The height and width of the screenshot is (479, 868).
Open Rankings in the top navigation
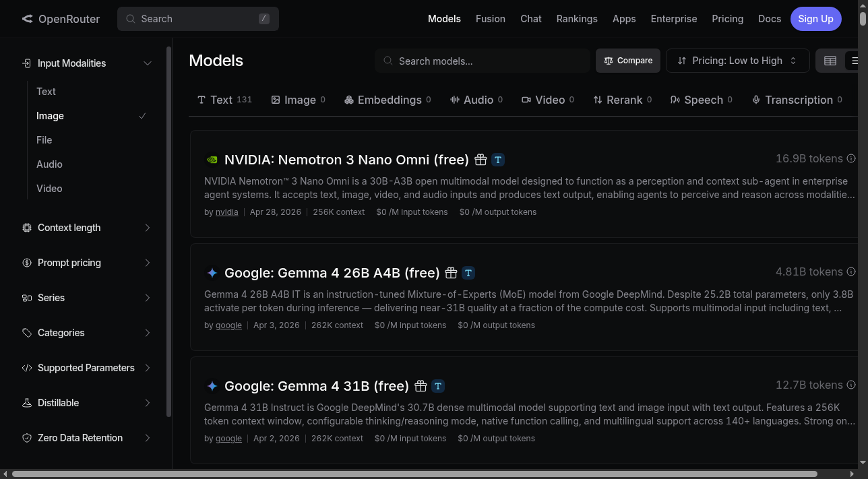[577, 19]
